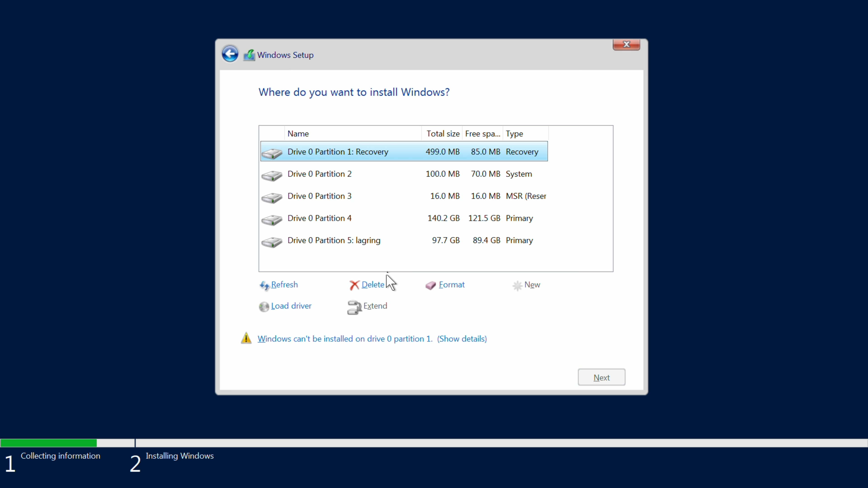
Task: Click the Extend partition icon
Action: click(x=354, y=307)
